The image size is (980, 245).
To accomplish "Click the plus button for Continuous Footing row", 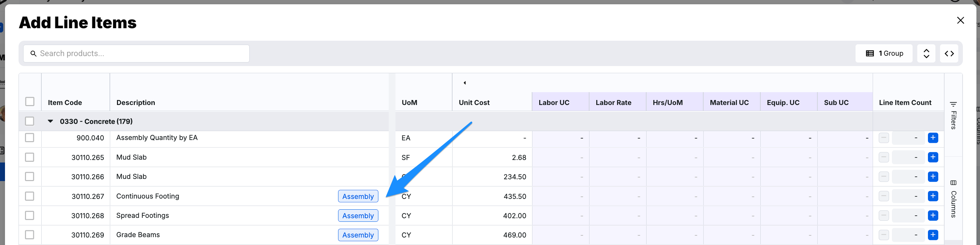I will click(x=933, y=196).
